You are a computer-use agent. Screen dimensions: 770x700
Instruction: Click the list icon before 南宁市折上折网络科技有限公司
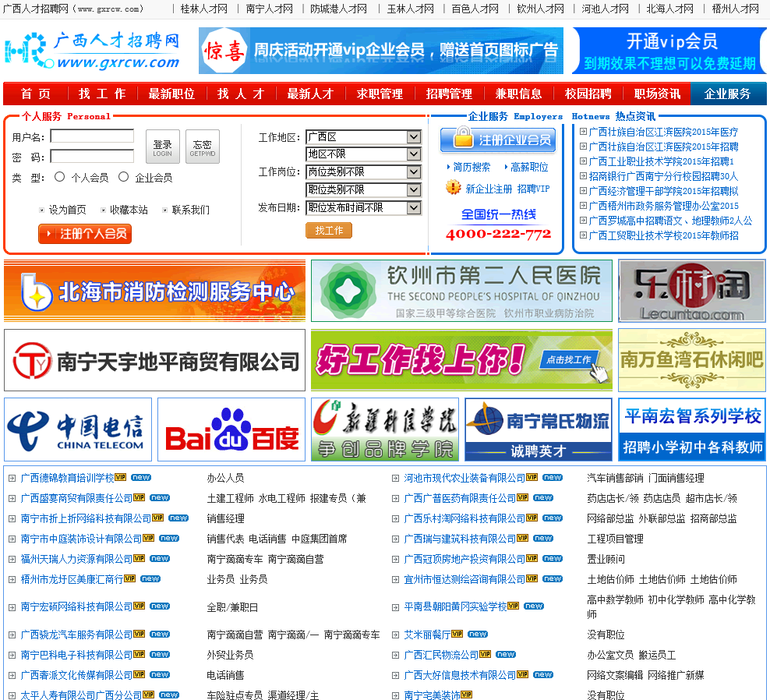pos(12,518)
